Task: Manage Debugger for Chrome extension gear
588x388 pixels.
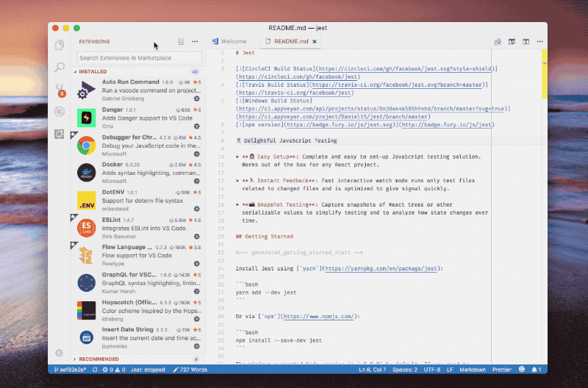Action: click(197, 154)
